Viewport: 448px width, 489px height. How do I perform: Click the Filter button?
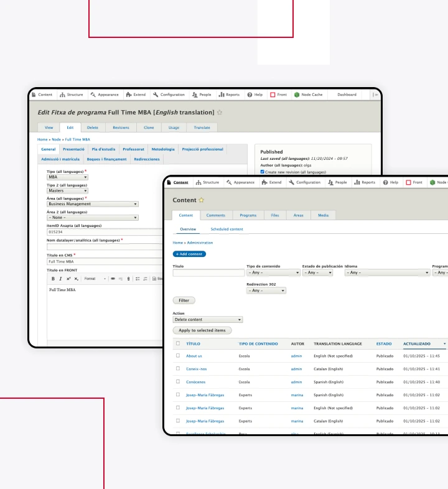click(x=184, y=300)
